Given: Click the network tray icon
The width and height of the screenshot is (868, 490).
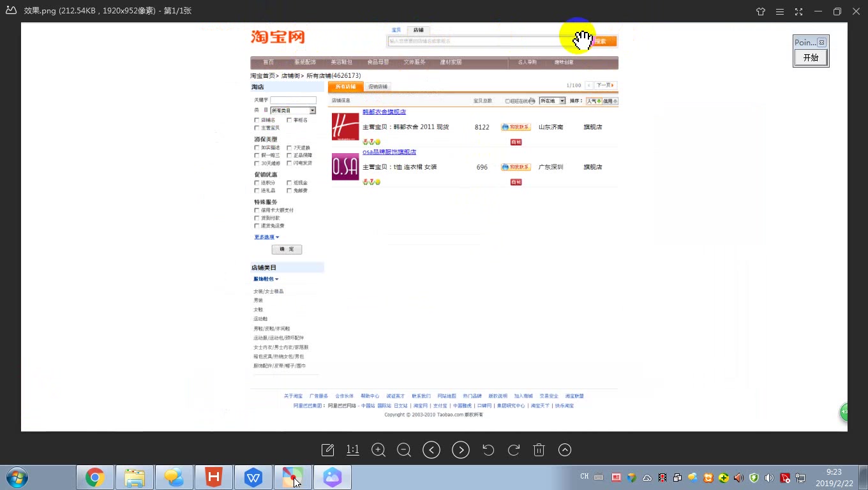Looking at the screenshot, I should pos(800,477).
